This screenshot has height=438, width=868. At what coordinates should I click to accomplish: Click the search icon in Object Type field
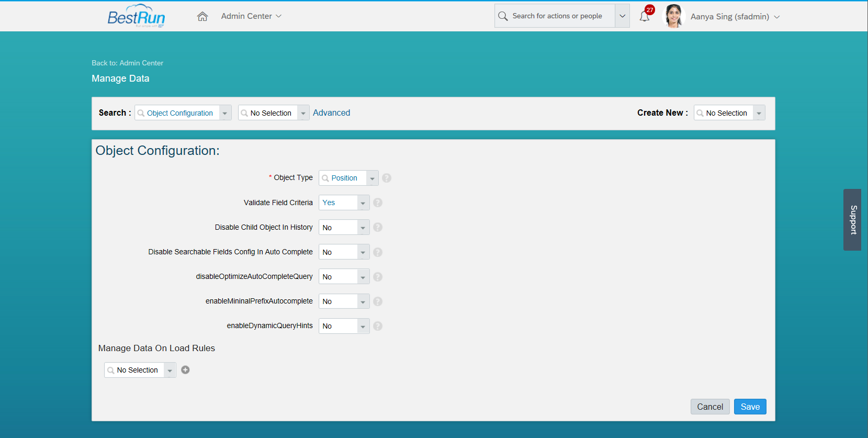click(325, 178)
